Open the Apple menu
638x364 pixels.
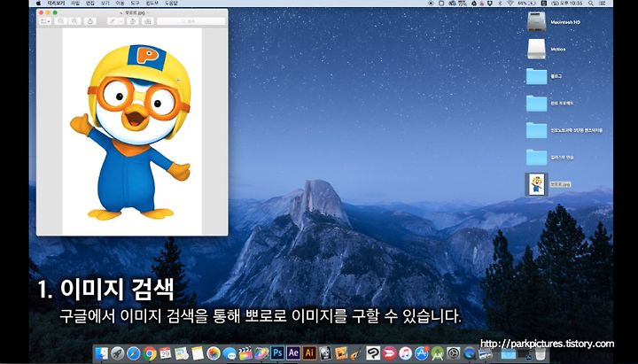(x=38, y=3)
